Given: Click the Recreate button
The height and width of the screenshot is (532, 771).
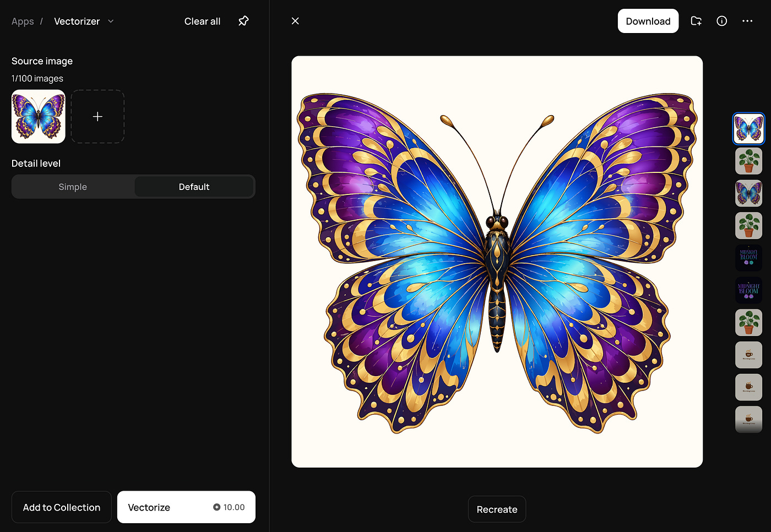Looking at the screenshot, I should point(497,509).
